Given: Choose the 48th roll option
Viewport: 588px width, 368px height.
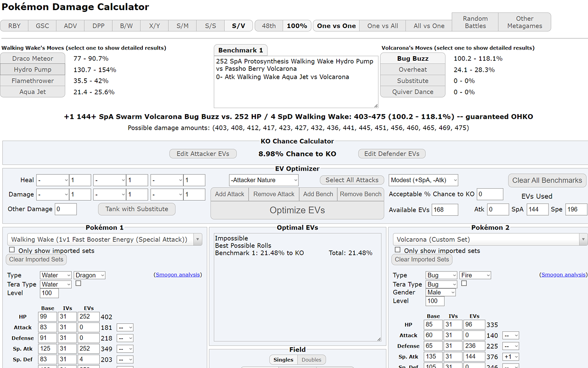Looking at the screenshot, I should pos(269,26).
